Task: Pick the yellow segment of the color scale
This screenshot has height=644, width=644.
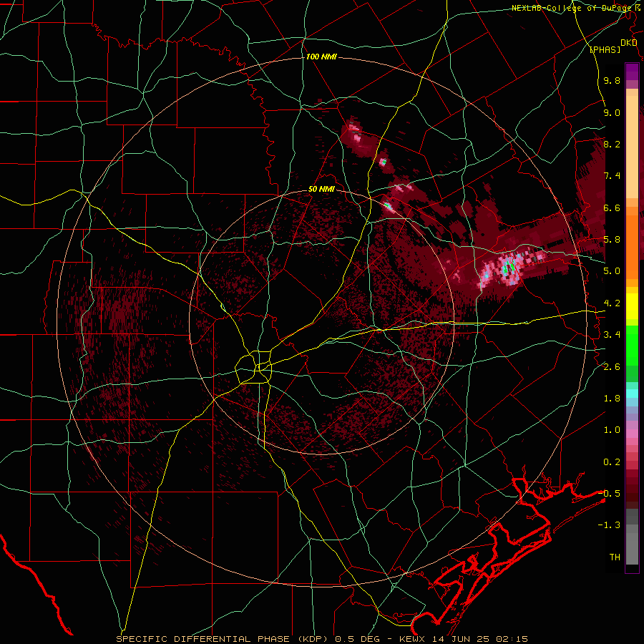Action: click(632, 306)
